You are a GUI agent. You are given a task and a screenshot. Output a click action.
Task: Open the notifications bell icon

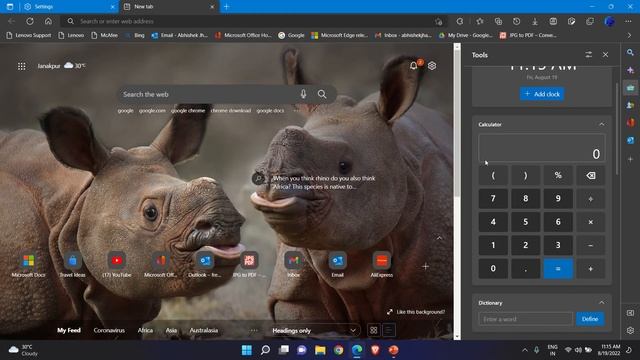pos(413,66)
